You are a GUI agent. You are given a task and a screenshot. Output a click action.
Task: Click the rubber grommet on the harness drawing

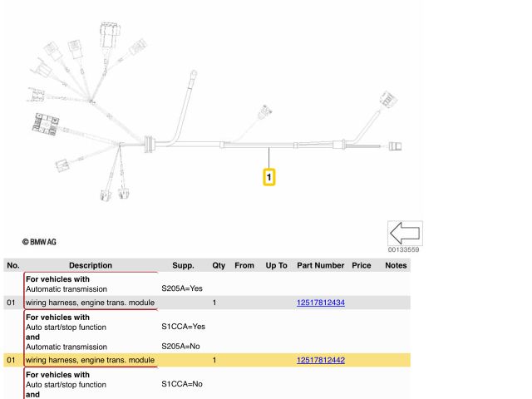pyautogui.click(x=151, y=142)
